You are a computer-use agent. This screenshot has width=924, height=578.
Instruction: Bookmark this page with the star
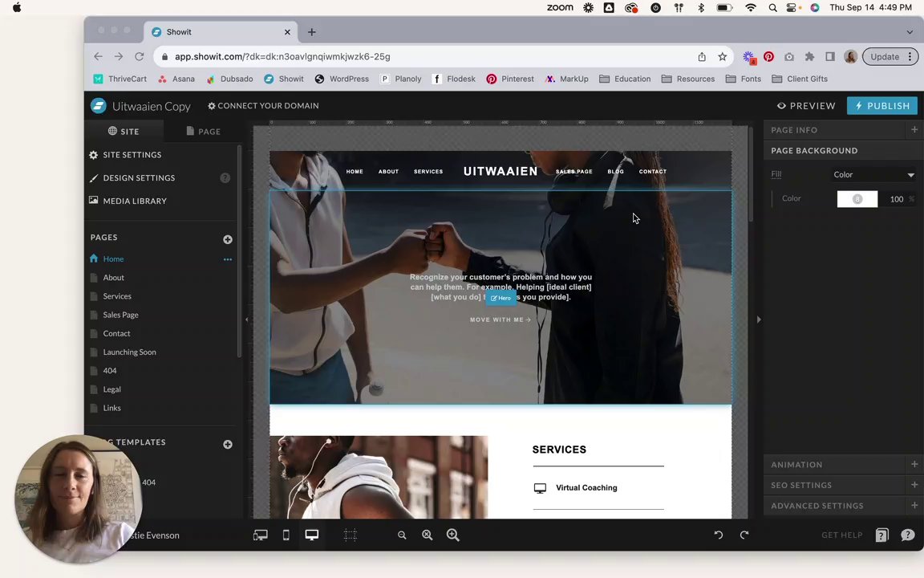723,57
